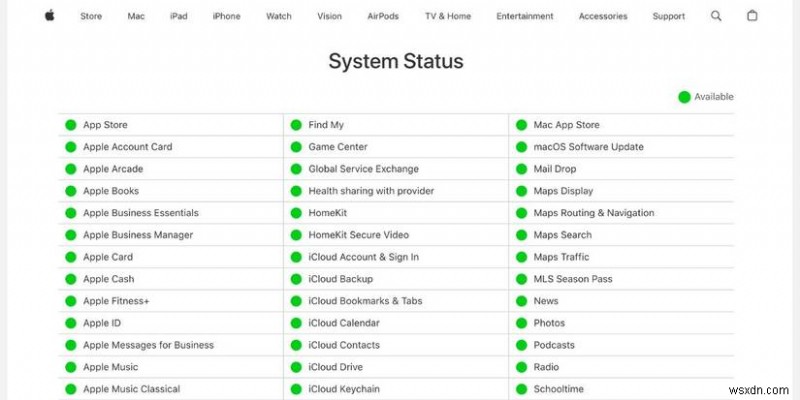Click the green dot next to iCloud Calendar
The image size is (800, 400).
click(x=296, y=323)
